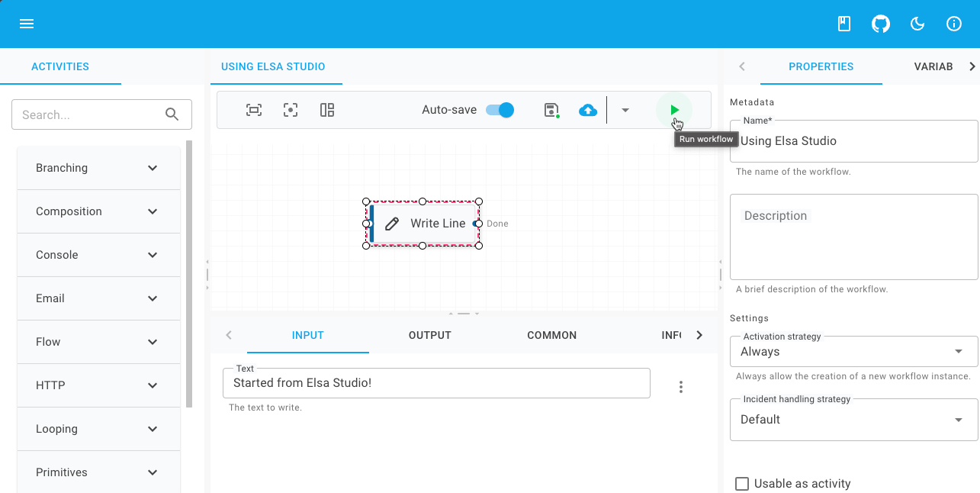Open the hamburger menu
Viewport: 980px width, 493px height.
click(x=27, y=24)
